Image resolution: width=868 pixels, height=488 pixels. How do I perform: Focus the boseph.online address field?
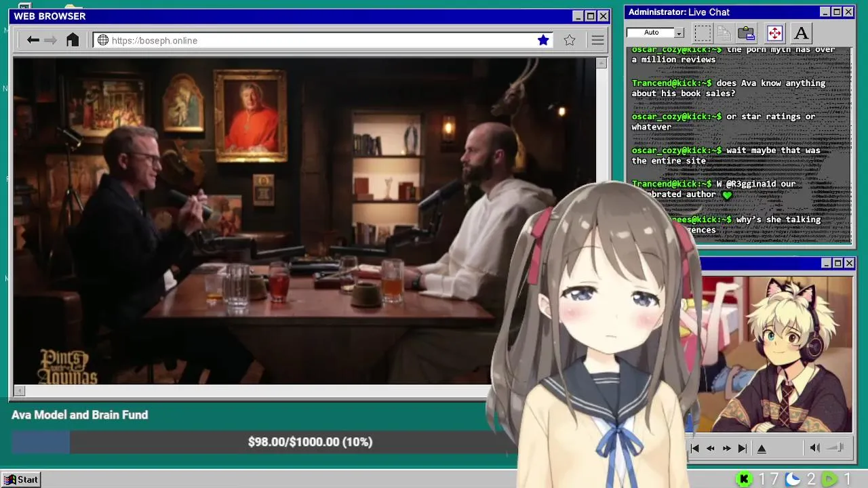coord(323,40)
